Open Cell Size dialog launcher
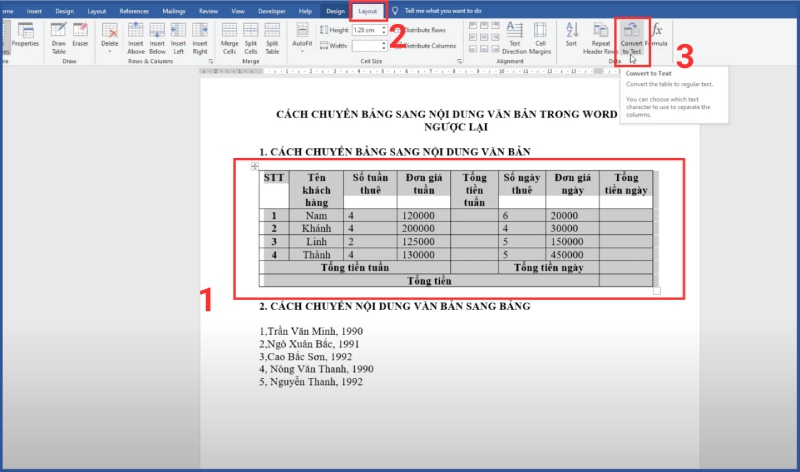The height and width of the screenshot is (472, 800). (459, 61)
